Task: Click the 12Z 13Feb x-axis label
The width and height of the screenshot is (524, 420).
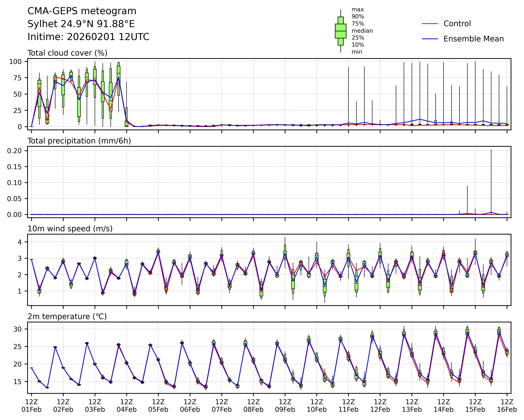Action: click(x=412, y=405)
